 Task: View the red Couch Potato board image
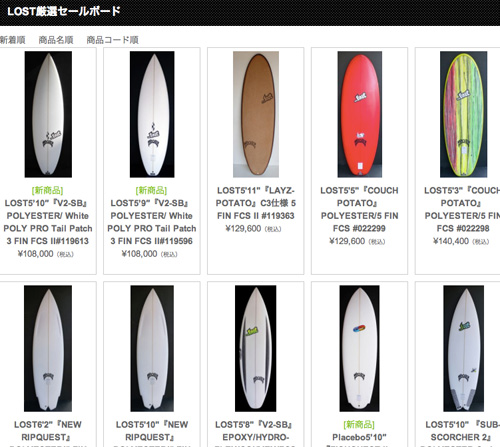click(x=360, y=114)
